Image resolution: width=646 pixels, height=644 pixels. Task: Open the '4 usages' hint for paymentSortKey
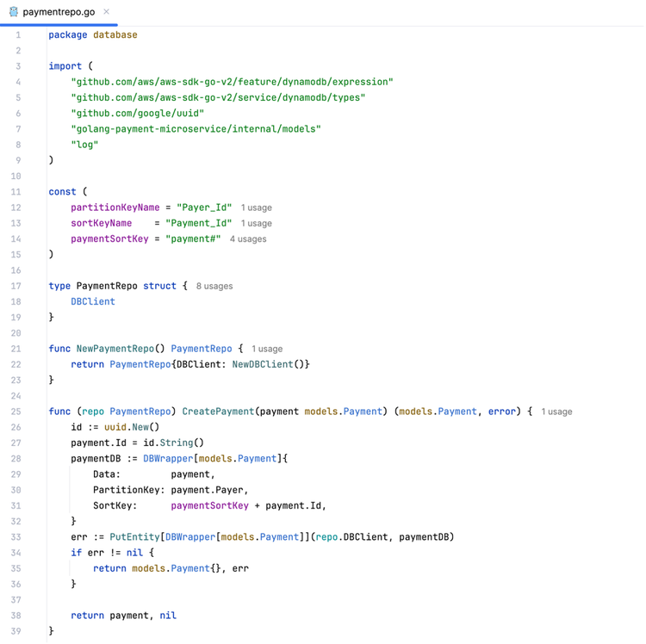tap(248, 238)
